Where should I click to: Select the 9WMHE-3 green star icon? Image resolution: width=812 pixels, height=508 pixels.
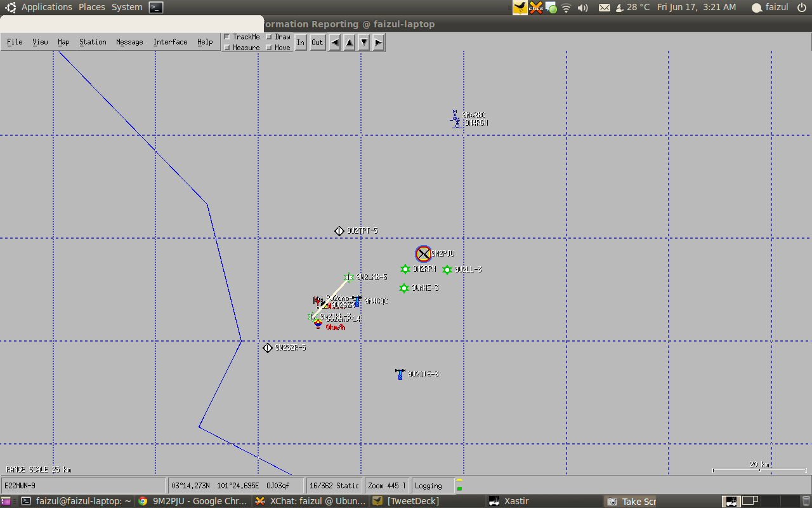(404, 288)
